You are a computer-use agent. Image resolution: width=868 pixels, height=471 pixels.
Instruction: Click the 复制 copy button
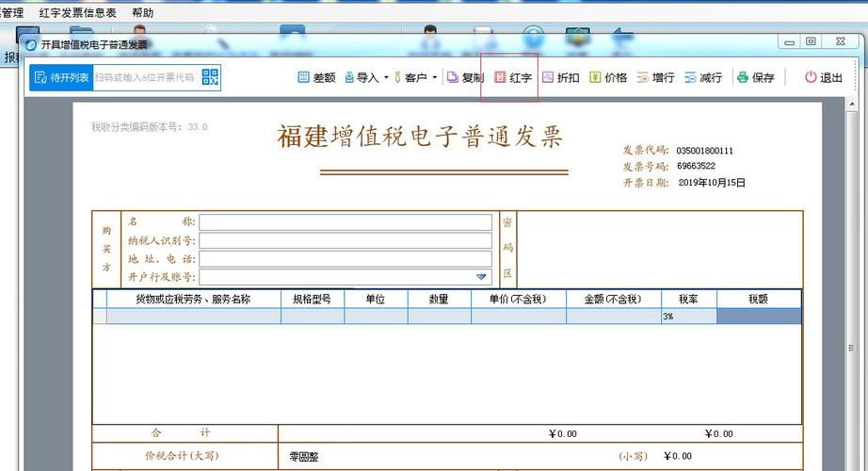(466, 77)
